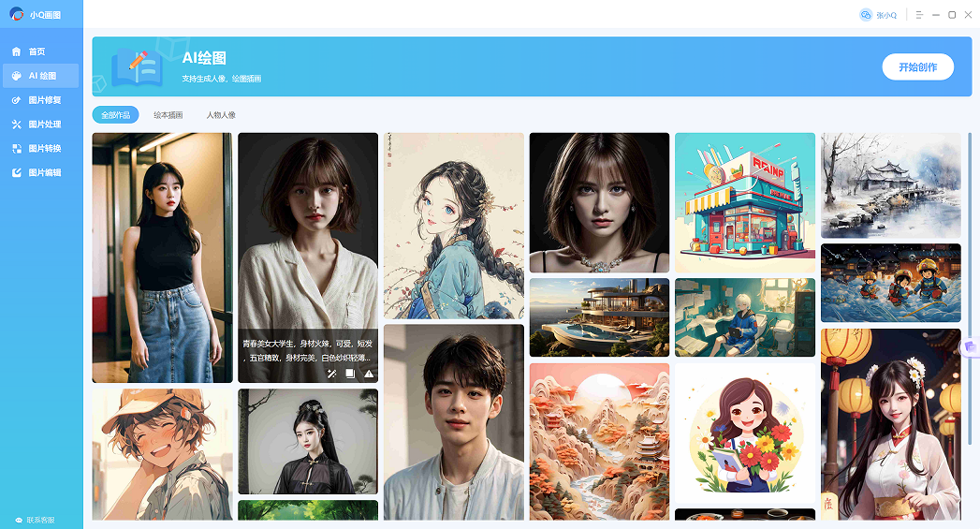Switch to the 人物人像 tab
Image resolution: width=980 pixels, height=529 pixels.
(221, 115)
